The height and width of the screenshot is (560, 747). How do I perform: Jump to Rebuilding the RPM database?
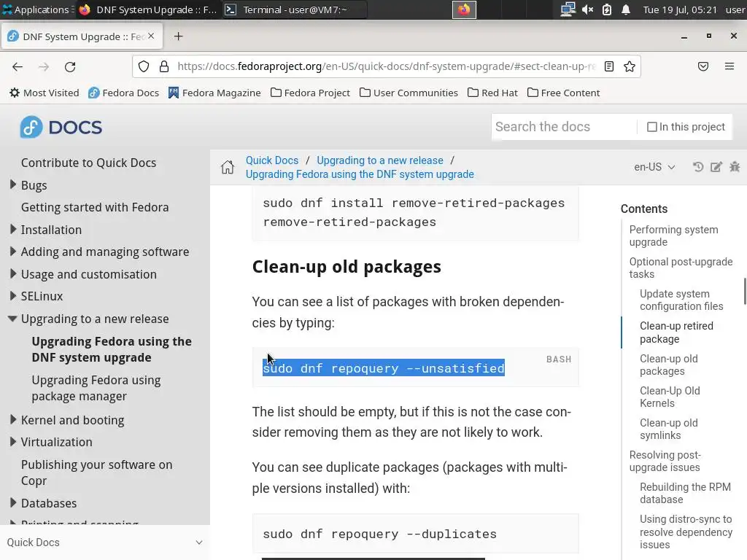pos(685,494)
